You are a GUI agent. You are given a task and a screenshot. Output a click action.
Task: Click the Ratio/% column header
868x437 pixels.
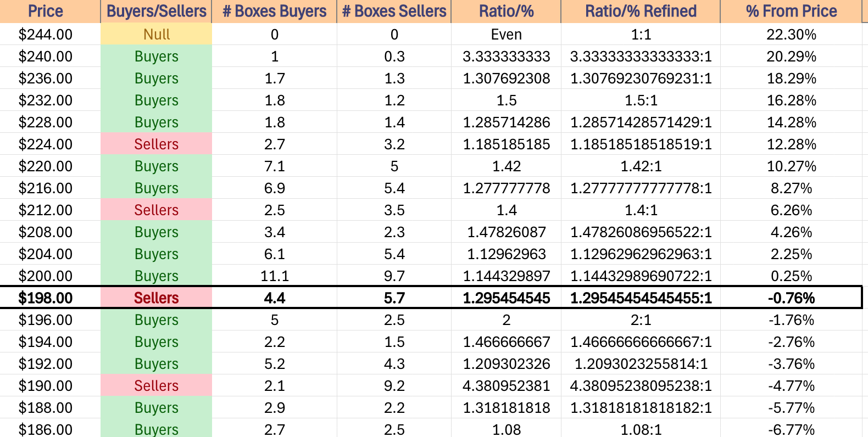tap(506, 11)
